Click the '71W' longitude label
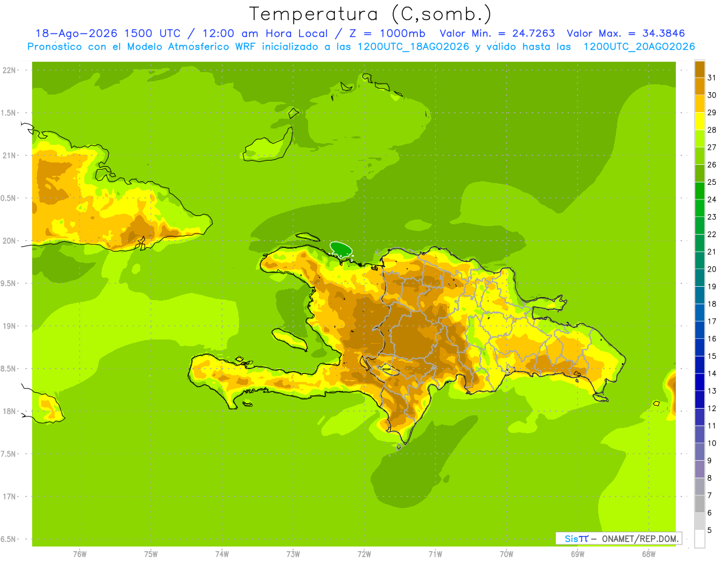The height and width of the screenshot is (562, 728). pos(435,554)
